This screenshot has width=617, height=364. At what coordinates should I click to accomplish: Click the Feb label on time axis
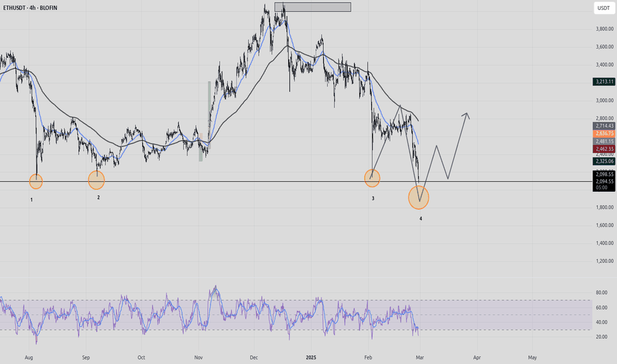pyautogui.click(x=368, y=357)
